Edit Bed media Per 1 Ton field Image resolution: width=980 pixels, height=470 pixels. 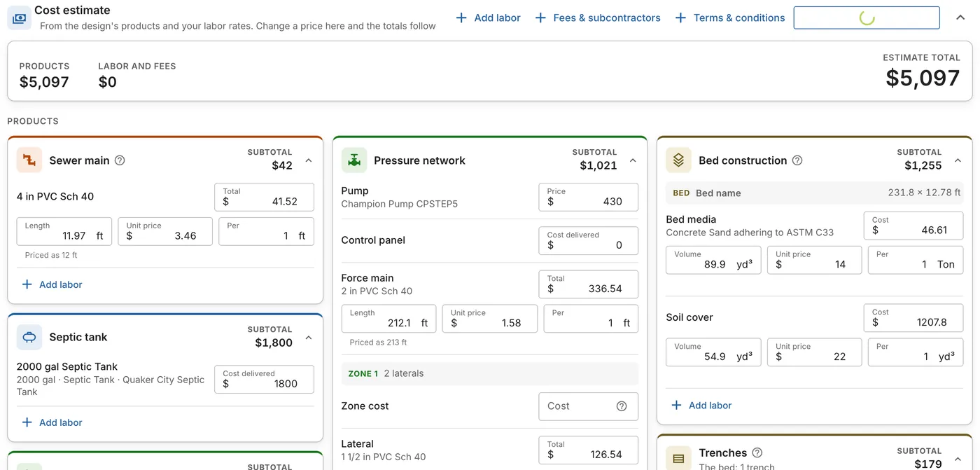coord(916,260)
